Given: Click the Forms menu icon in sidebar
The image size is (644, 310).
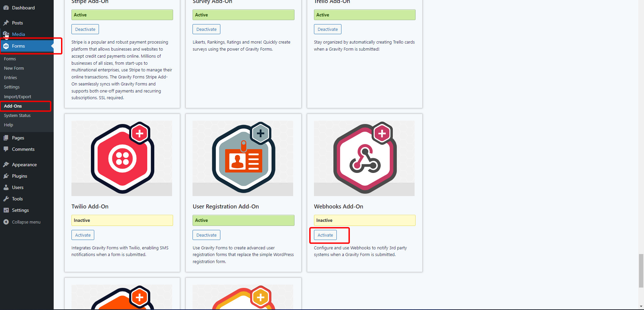Looking at the screenshot, I should (6, 46).
